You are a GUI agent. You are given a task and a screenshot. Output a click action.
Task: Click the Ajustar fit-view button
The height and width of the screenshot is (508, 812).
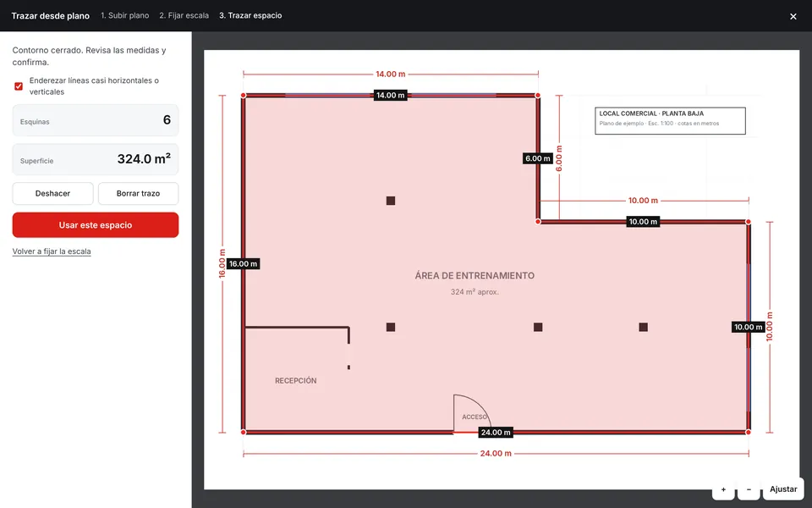click(x=783, y=489)
